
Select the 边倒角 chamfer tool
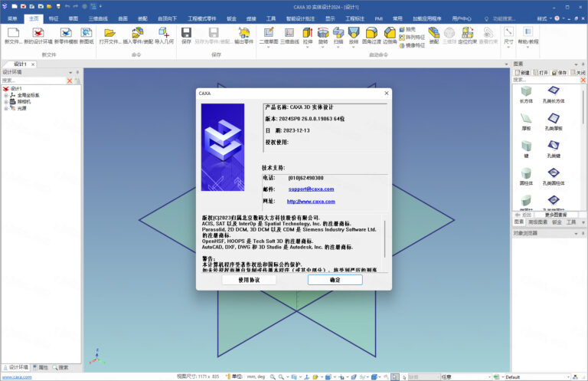pyautogui.click(x=390, y=33)
